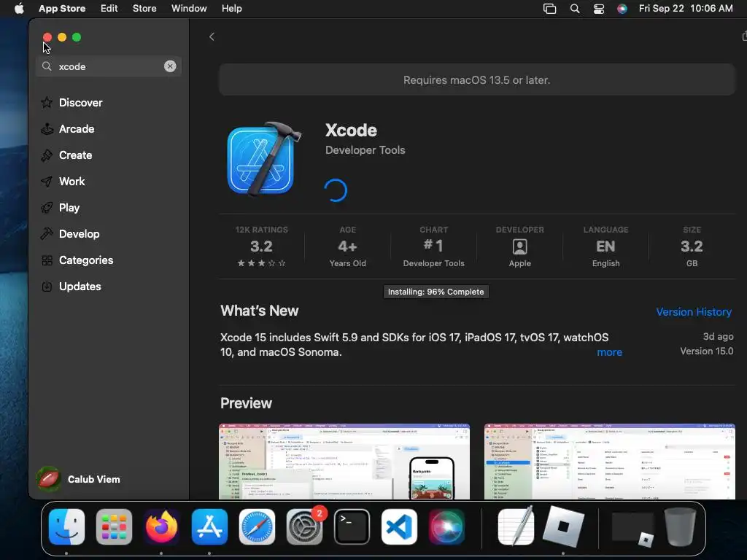Launch Firefox from the Dock
747x560 pixels.
161,526
